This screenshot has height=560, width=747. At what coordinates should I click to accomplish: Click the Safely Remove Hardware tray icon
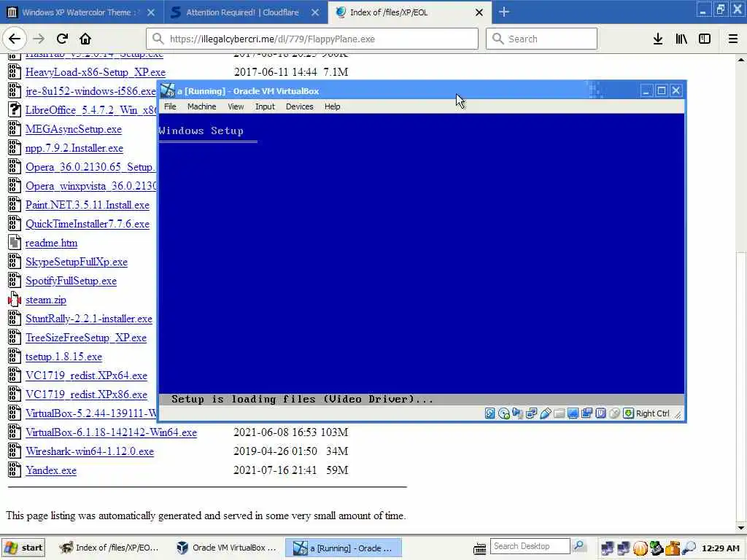[x=657, y=548]
